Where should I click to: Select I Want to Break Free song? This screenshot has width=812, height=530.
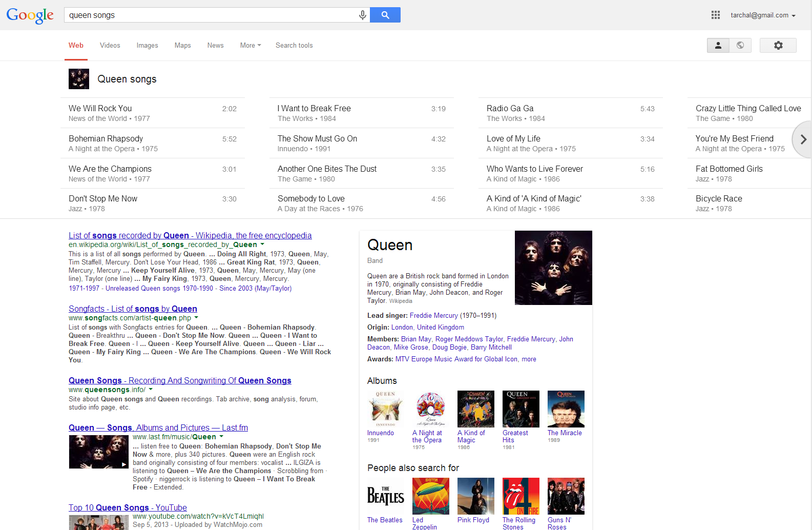pos(362,113)
